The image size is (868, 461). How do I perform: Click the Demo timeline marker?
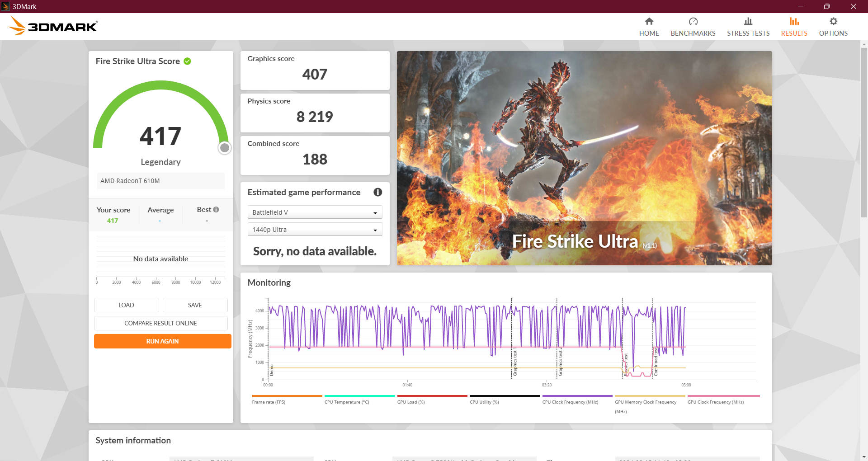[271, 370]
